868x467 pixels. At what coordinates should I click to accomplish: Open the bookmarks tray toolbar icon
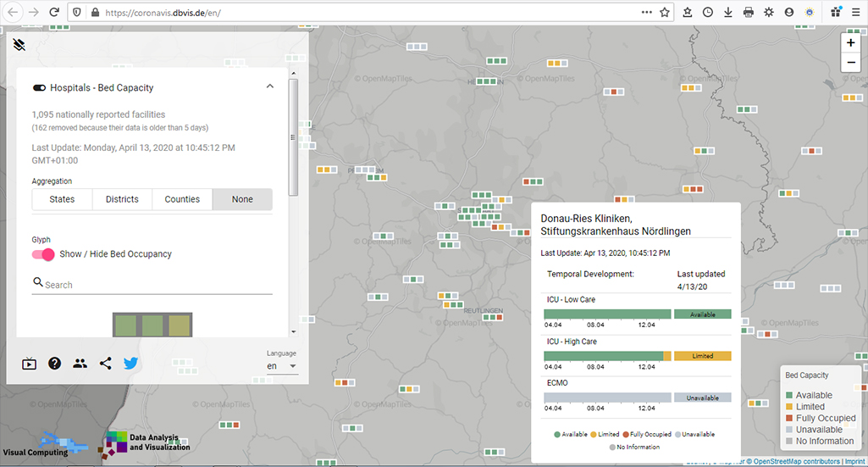[x=688, y=12]
